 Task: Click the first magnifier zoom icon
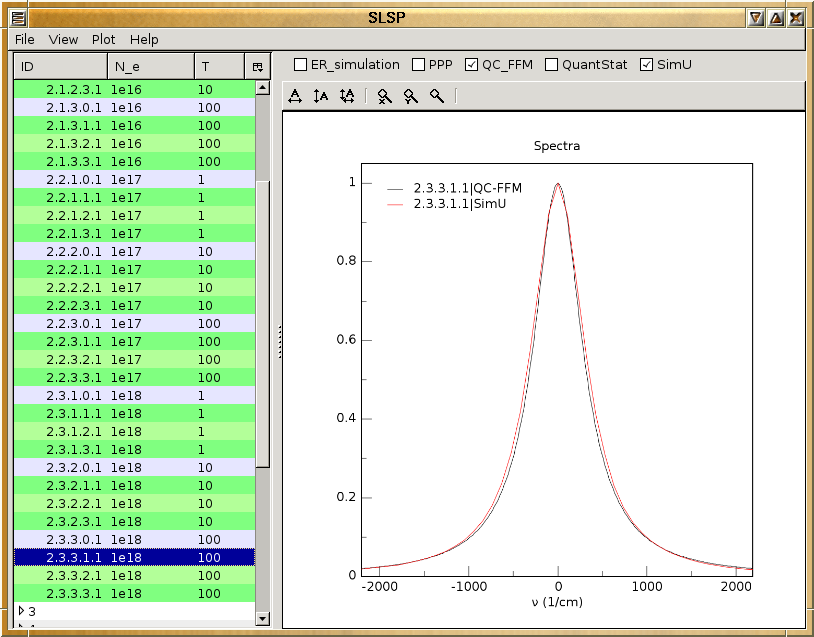point(384,96)
